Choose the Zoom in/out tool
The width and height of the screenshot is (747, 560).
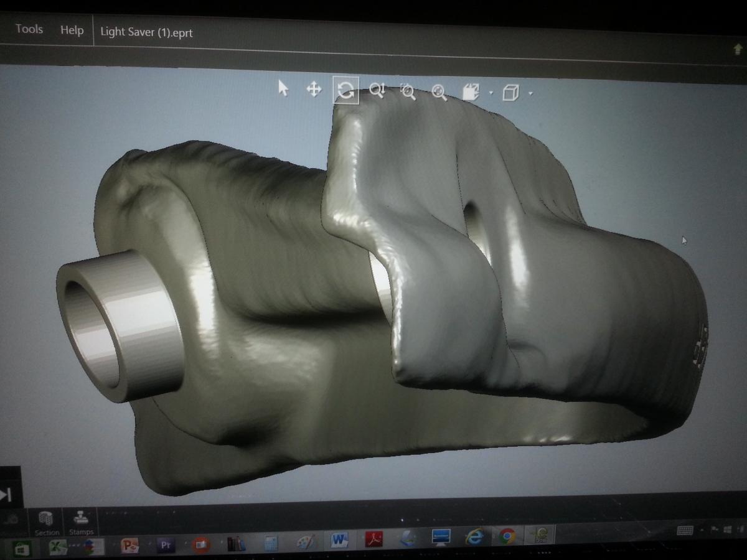pyautogui.click(x=377, y=91)
